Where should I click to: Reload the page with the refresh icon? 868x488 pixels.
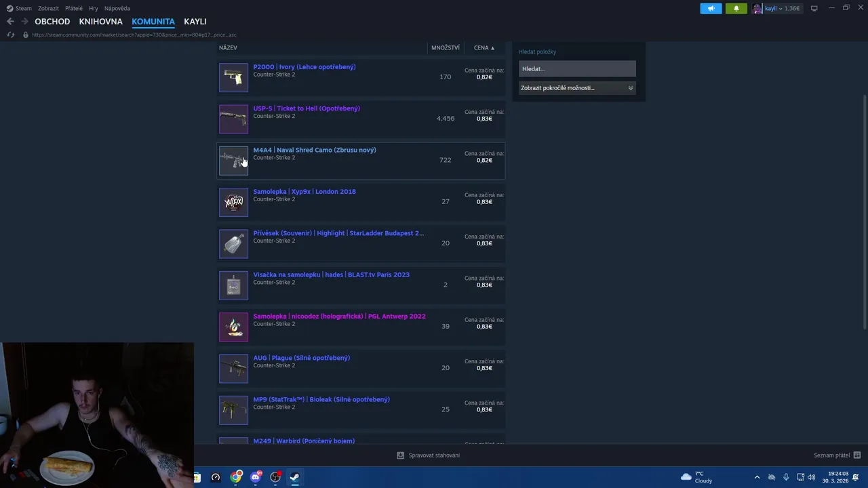10,35
